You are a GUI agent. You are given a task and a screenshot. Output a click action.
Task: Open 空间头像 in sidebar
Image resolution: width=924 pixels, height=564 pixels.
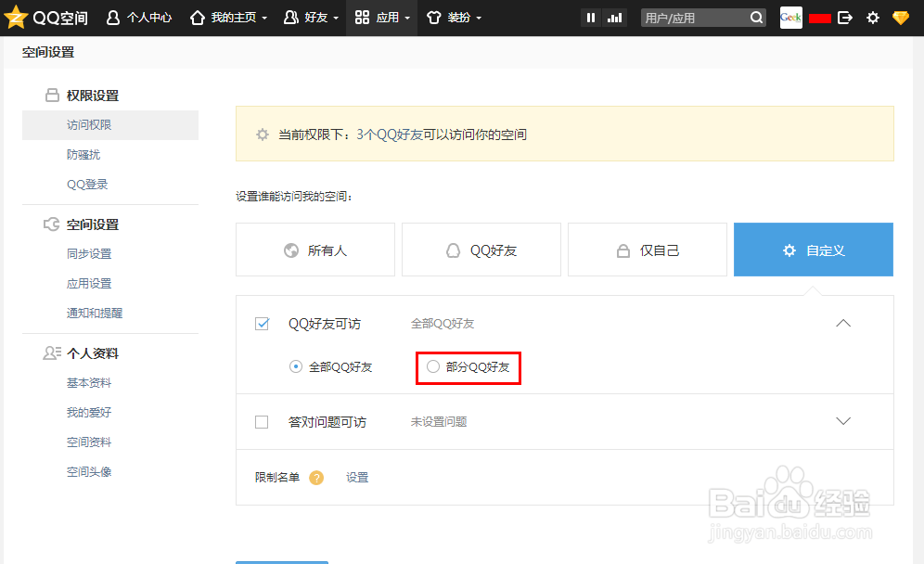point(89,471)
